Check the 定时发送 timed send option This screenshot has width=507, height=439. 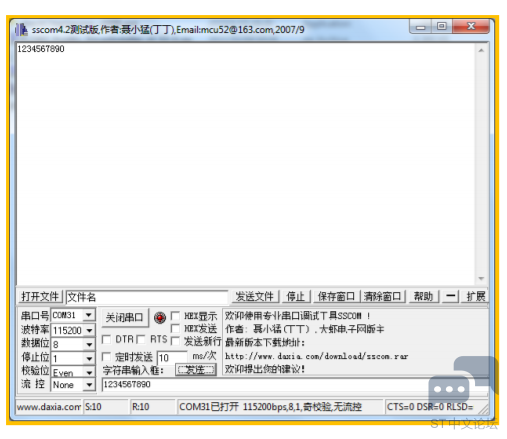106,357
